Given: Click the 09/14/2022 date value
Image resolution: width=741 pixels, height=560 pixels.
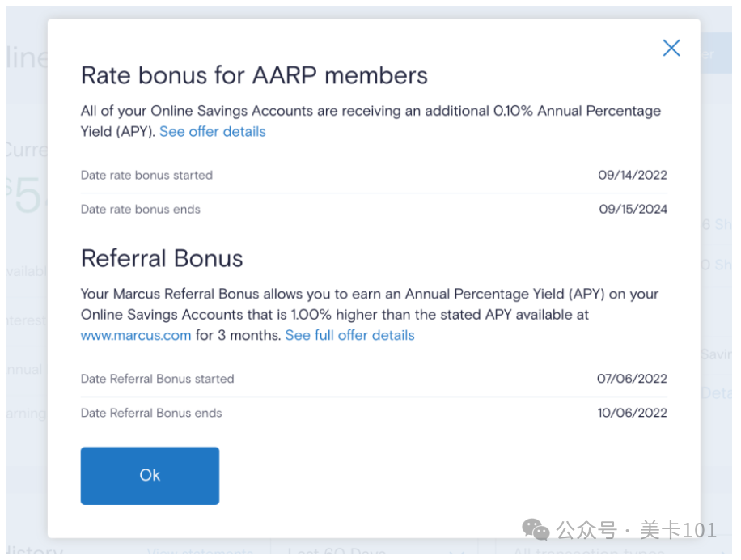Looking at the screenshot, I should [x=633, y=175].
